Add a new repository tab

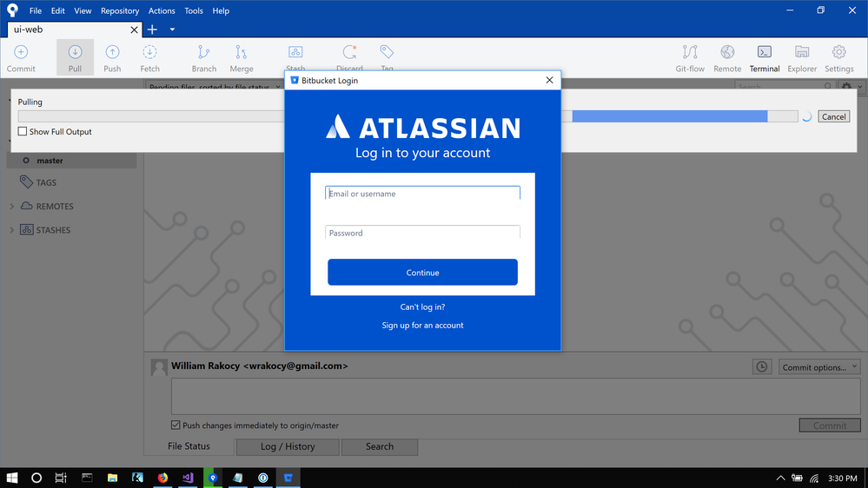pyautogui.click(x=152, y=30)
